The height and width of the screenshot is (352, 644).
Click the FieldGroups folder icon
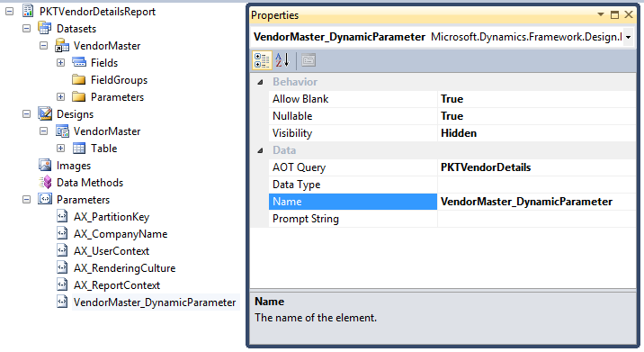(x=79, y=80)
